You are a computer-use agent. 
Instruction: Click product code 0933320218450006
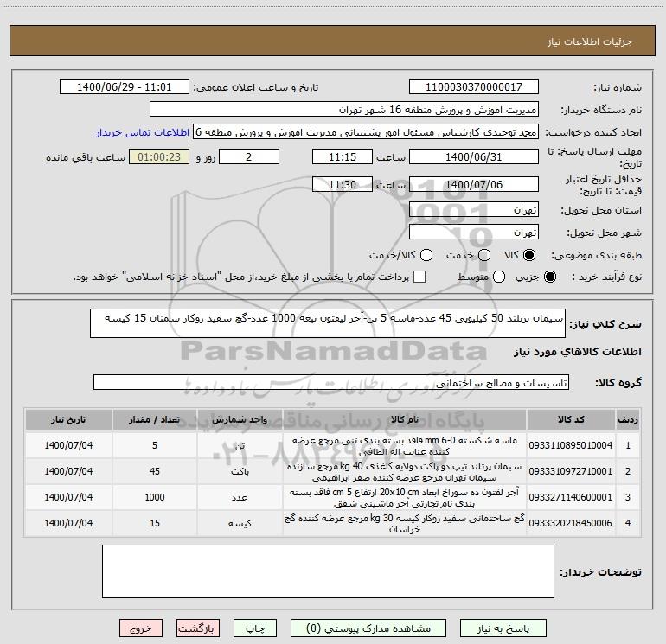571,523
